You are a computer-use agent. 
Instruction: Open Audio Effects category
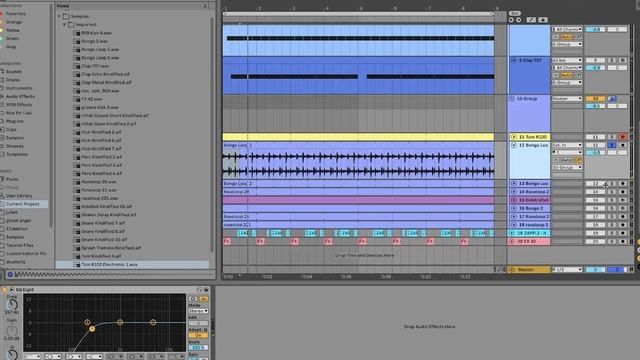[20, 96]
